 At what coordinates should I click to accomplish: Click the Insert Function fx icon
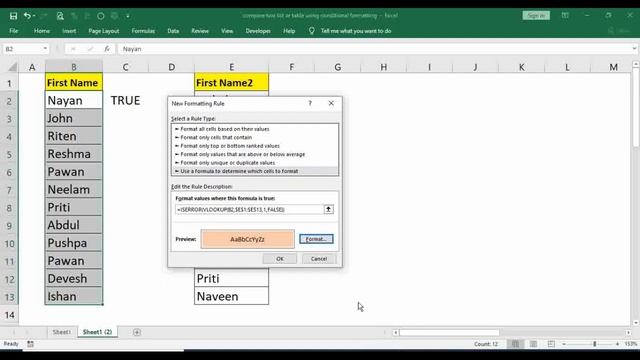[x=107, y=49]
